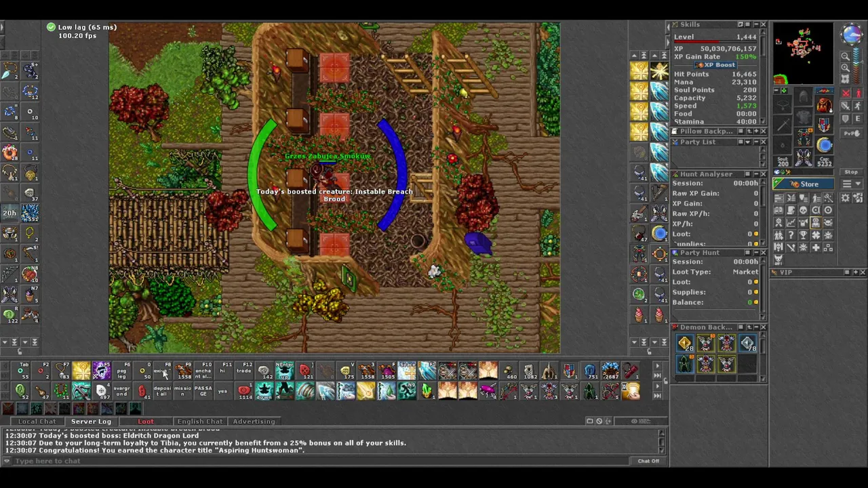Zoom out the minimap
The height and width of the screenshot is (488, 868).
click(x=846, y=56)
